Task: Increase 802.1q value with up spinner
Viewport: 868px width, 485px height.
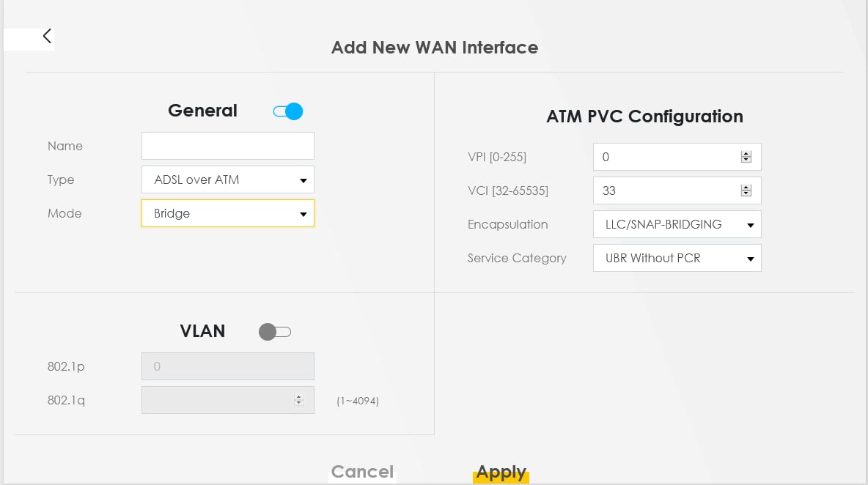Action: 299,397
